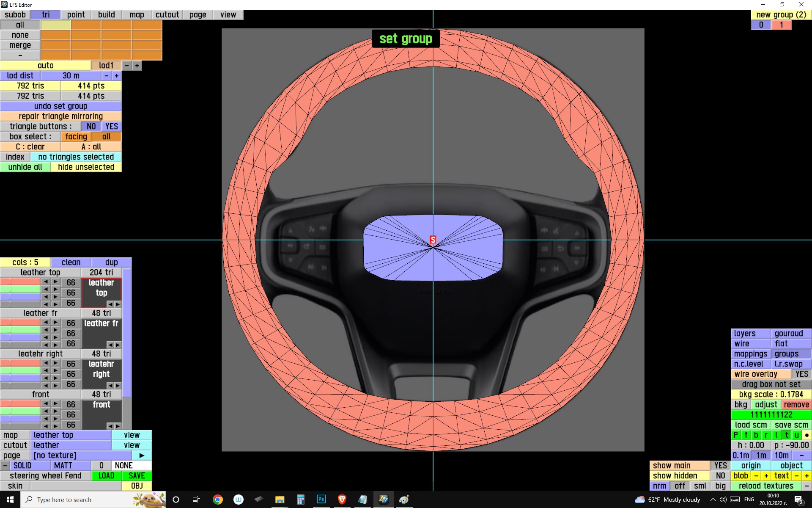
Task: Select the 'f' front view button
Action: point(746,435)
